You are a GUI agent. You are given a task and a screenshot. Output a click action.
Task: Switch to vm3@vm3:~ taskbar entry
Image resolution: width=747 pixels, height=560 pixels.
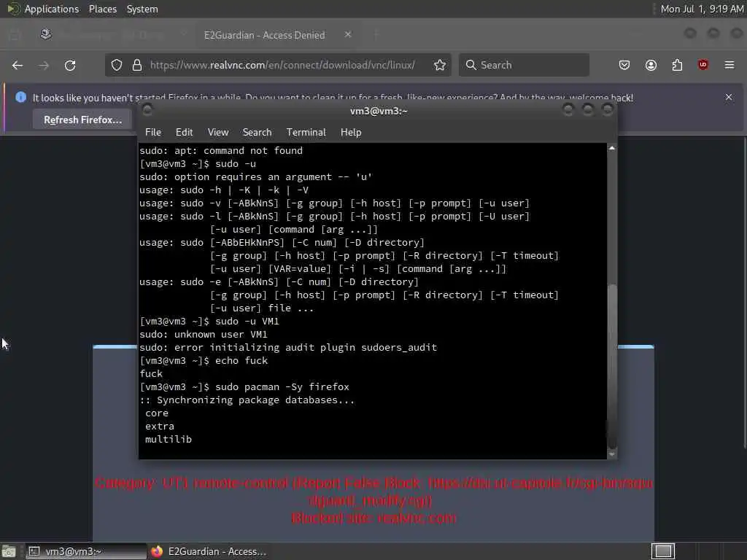coord(86,551)
